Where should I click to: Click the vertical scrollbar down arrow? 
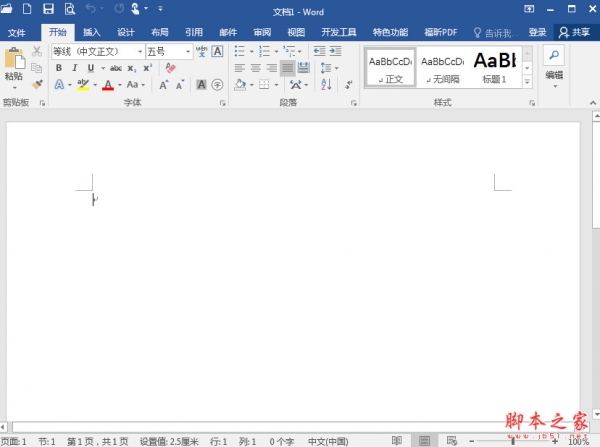click(x=596, y=414)
